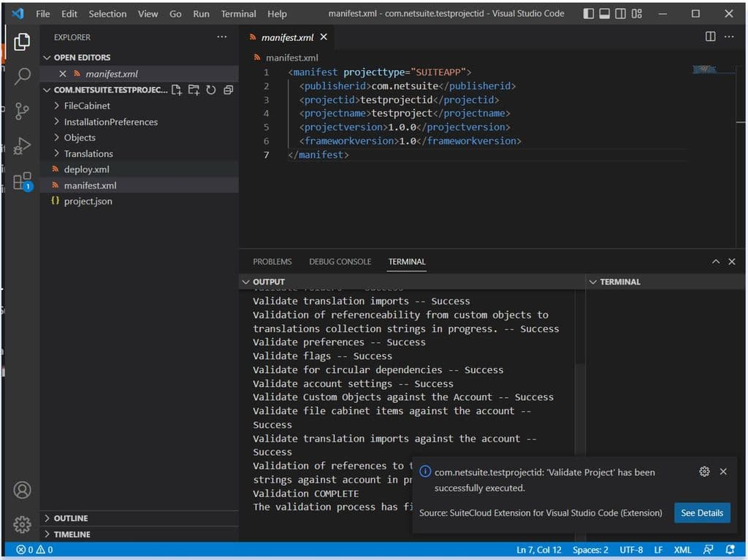Select the Terminal panel tab
748x560 pixels.
pos(407,261)
